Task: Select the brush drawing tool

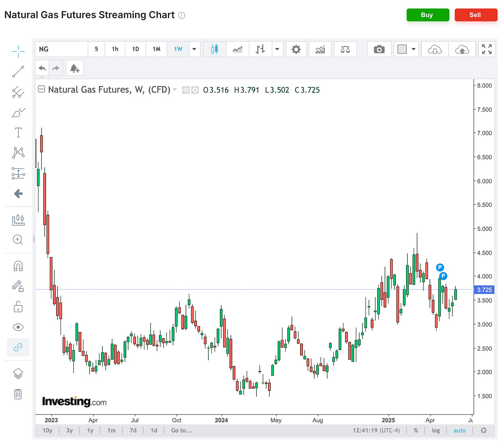Action: [x=18, y=112]
